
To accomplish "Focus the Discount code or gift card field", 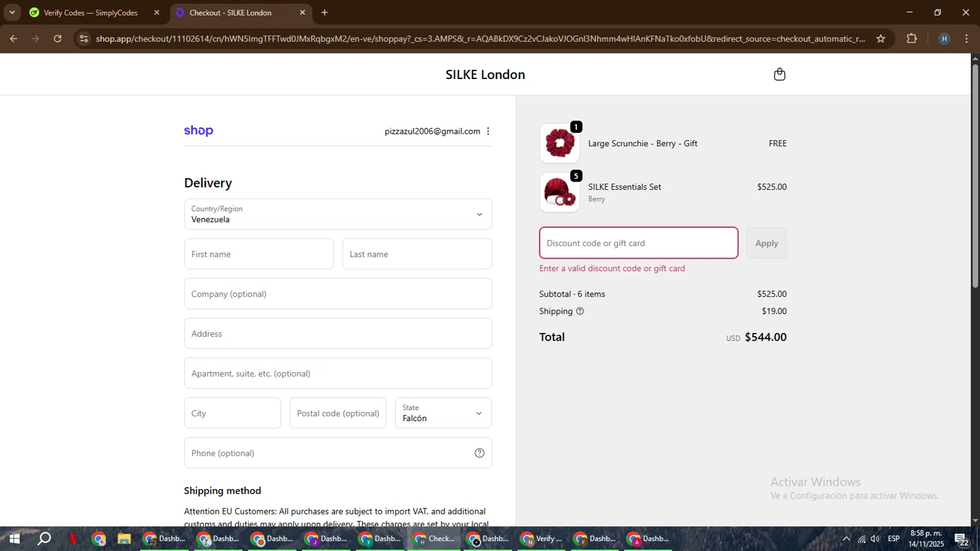I will (x=638, y=243).
